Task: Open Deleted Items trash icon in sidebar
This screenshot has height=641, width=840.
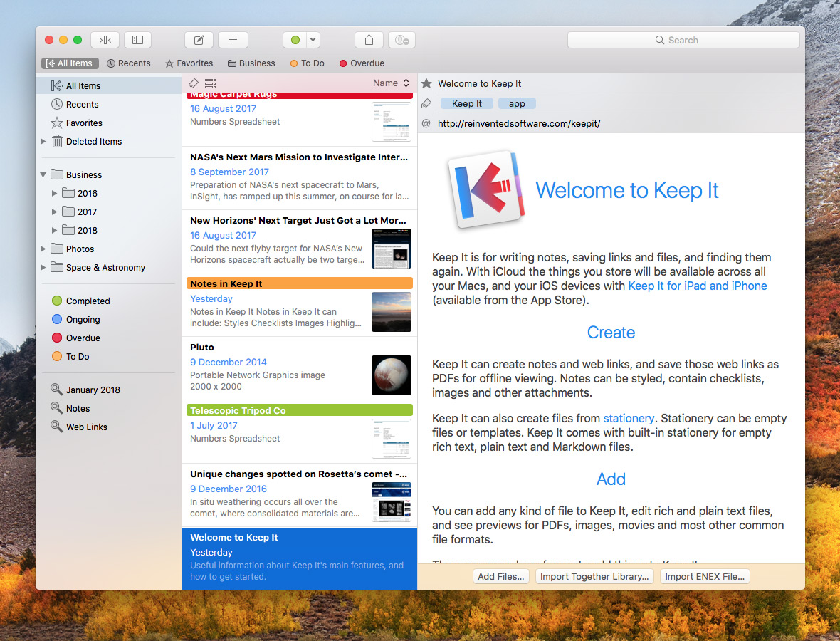Action: pyautogui.click(x=57, y=141)
